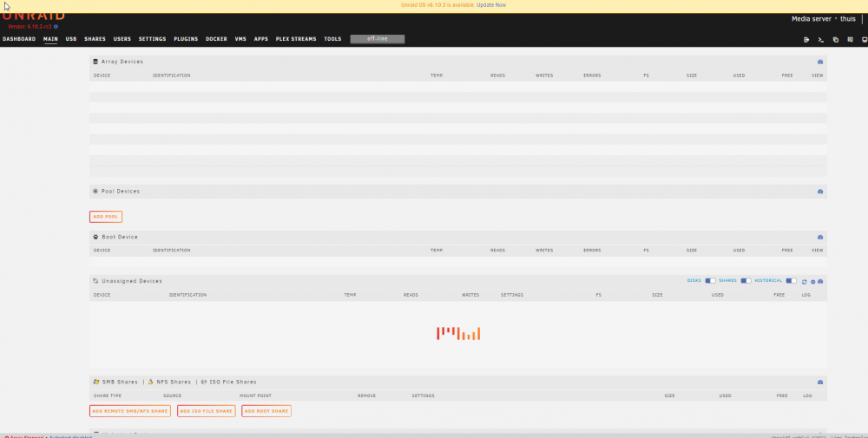Open the Plugins tab

186,39
